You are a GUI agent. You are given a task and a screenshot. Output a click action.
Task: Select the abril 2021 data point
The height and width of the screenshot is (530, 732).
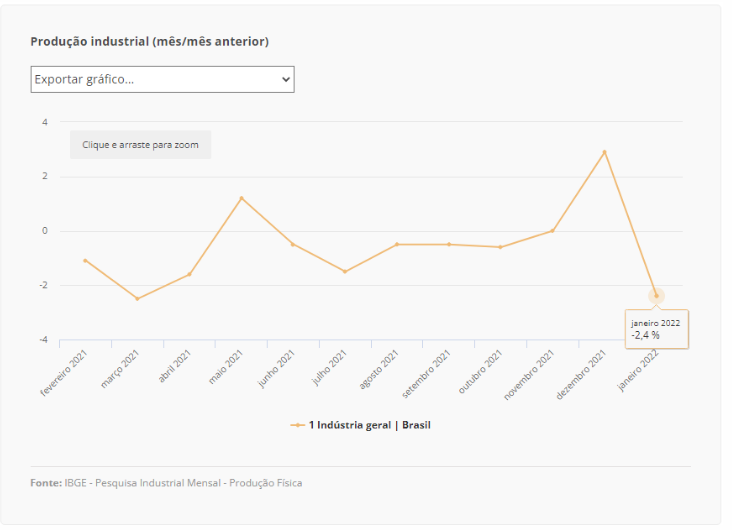pyautogui.click(x=189, y=274)
